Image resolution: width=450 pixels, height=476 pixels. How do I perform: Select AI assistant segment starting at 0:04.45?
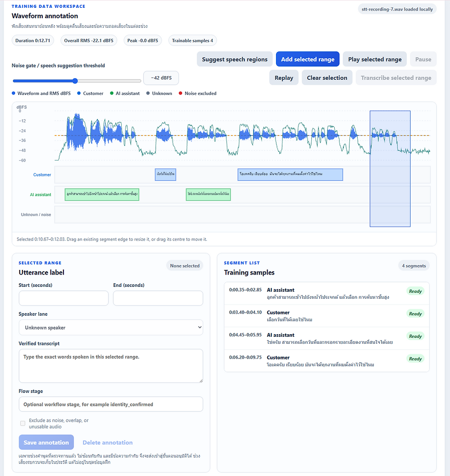(x=208, y=194)
